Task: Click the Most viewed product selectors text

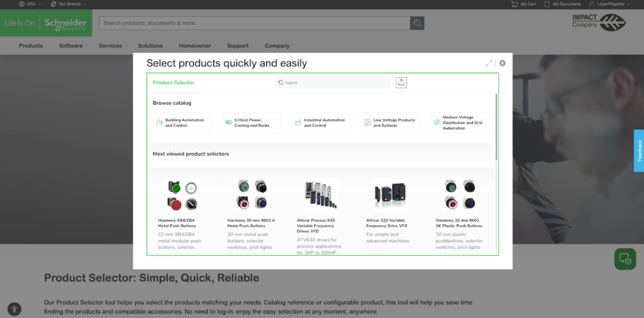Action: (x=191, y=154)
